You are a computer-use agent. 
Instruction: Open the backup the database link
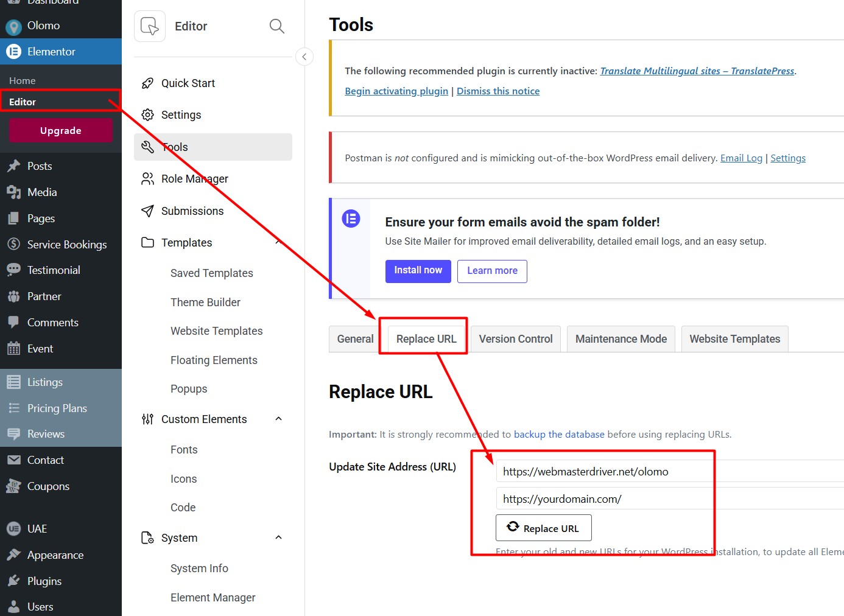pyautogui.click(x=559, y=435)
